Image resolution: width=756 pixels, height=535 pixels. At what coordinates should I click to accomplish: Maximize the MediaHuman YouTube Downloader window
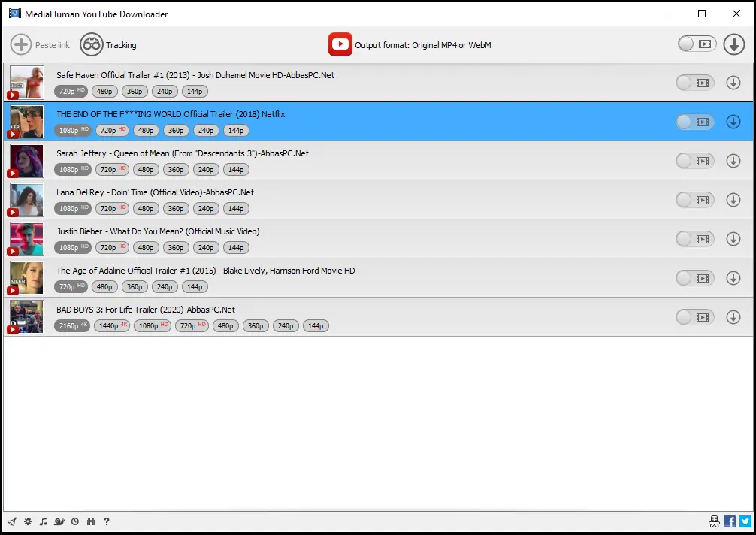point(702,14)
